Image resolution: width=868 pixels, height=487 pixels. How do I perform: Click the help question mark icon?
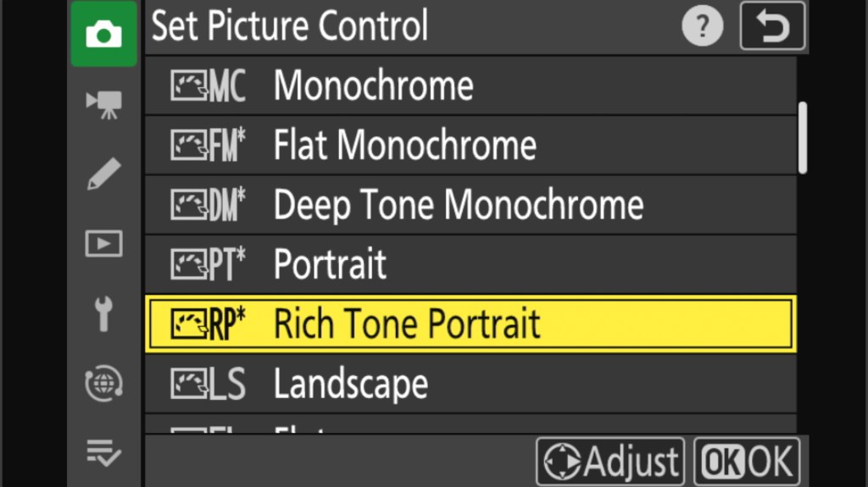700,29
